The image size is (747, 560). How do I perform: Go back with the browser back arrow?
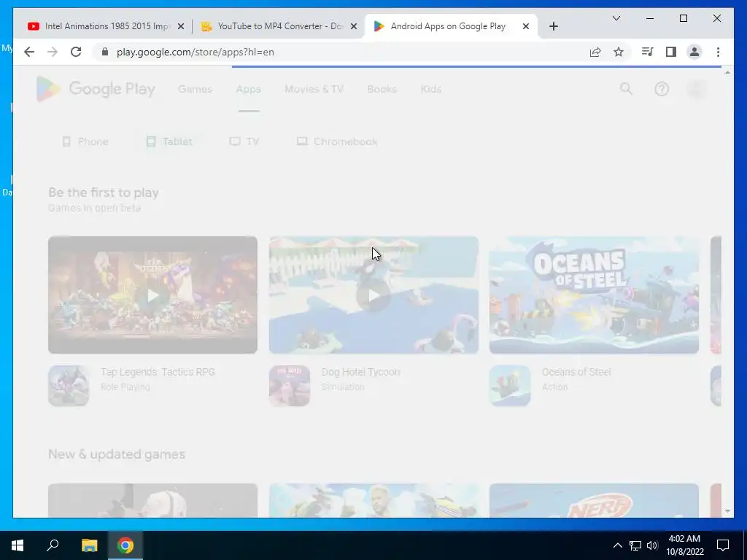(29, 52)
